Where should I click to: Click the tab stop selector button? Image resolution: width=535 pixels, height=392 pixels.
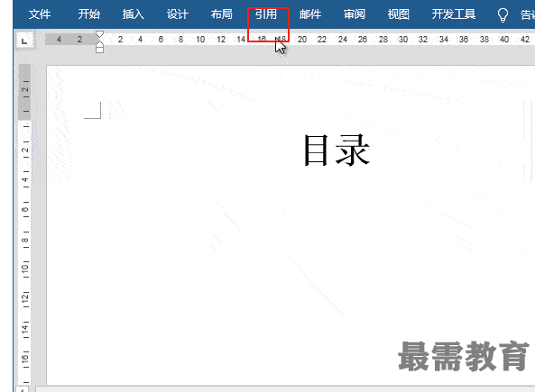pos(24,41)
